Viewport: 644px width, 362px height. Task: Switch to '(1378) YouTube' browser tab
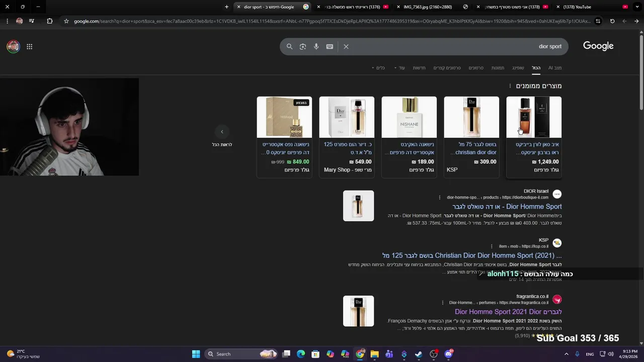(x=591, y=7)
